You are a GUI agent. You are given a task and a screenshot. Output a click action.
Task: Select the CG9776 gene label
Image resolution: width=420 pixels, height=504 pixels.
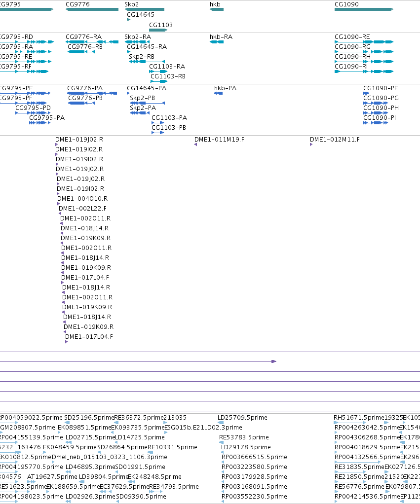(x=77, y=4)
